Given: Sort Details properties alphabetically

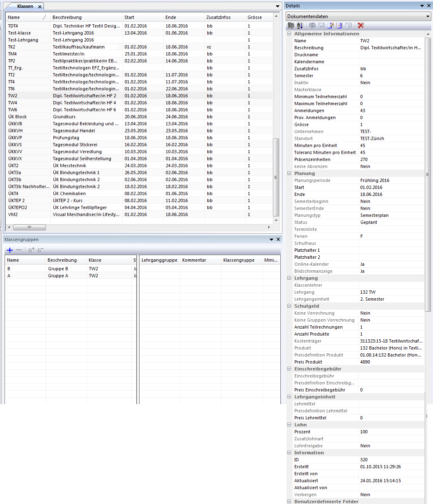Looking at the screenshot, I should coord(300,25).
